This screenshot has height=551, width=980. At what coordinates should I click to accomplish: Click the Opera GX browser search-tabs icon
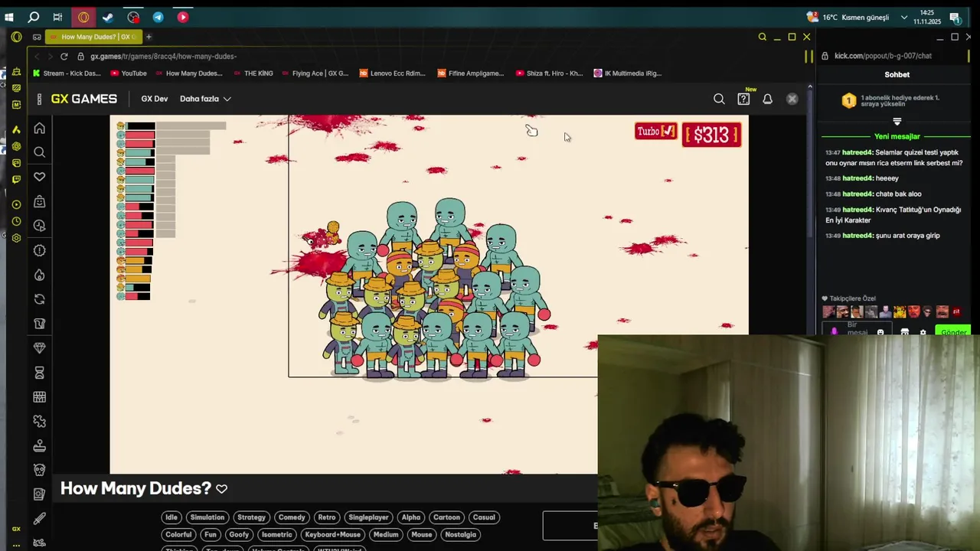click(x=762, y=37)
